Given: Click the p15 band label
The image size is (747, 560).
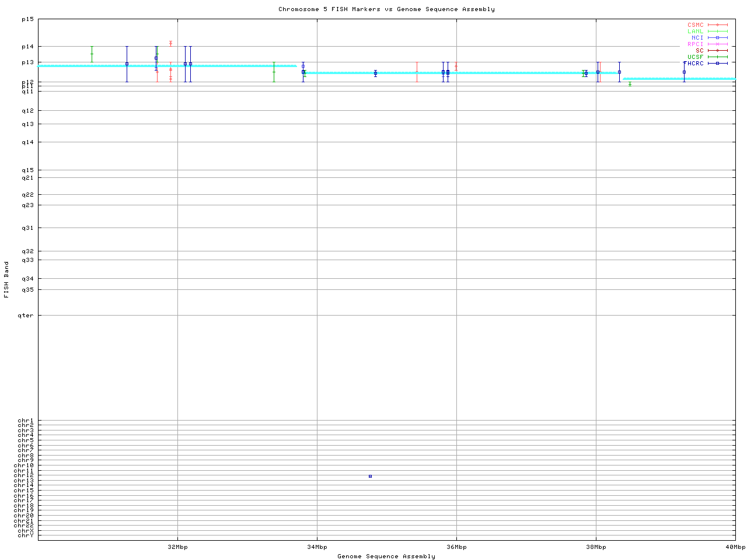Looking at the screenshot, I should click(x=27, y=19).
